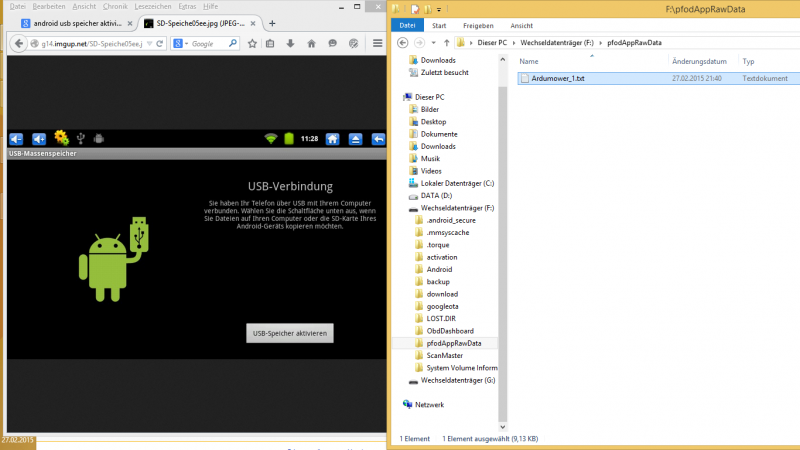Open Bearbeiten menu in Firefox

49,6
